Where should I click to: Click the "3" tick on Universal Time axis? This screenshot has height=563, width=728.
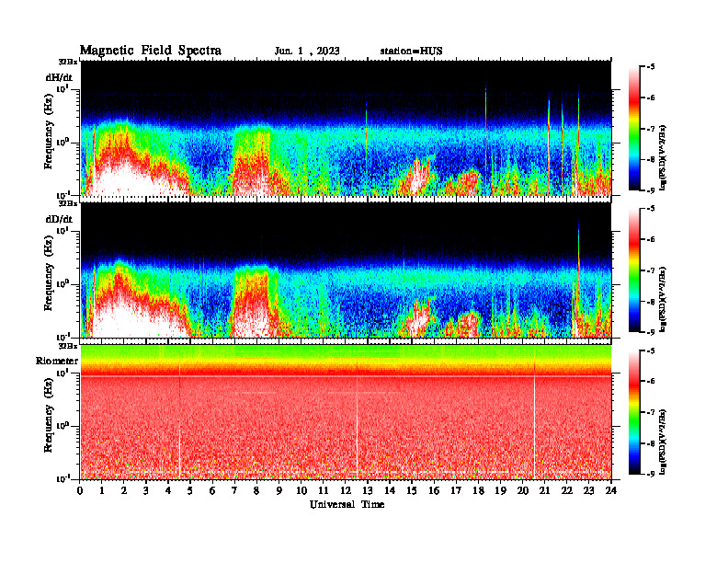(146, 491)
